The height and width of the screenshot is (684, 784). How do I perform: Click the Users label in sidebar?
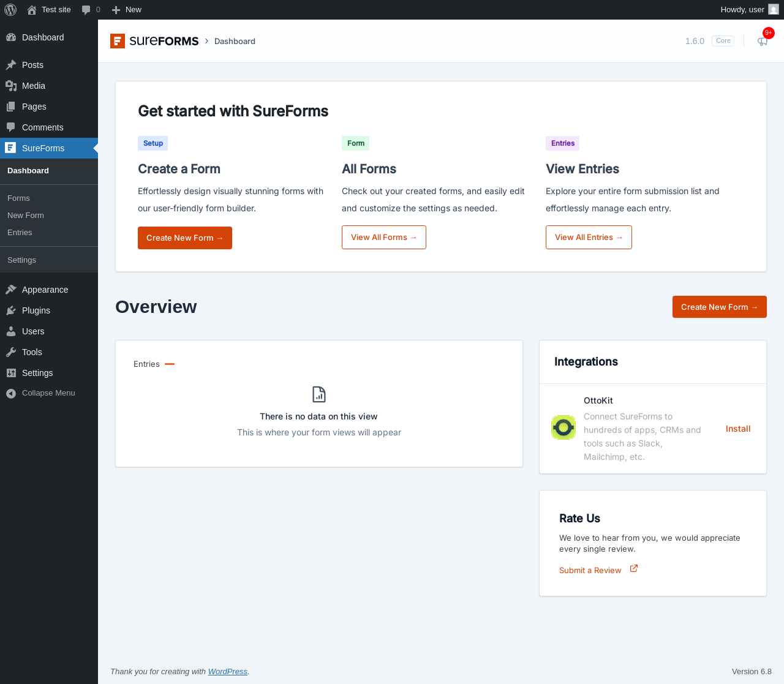[33, 331]
